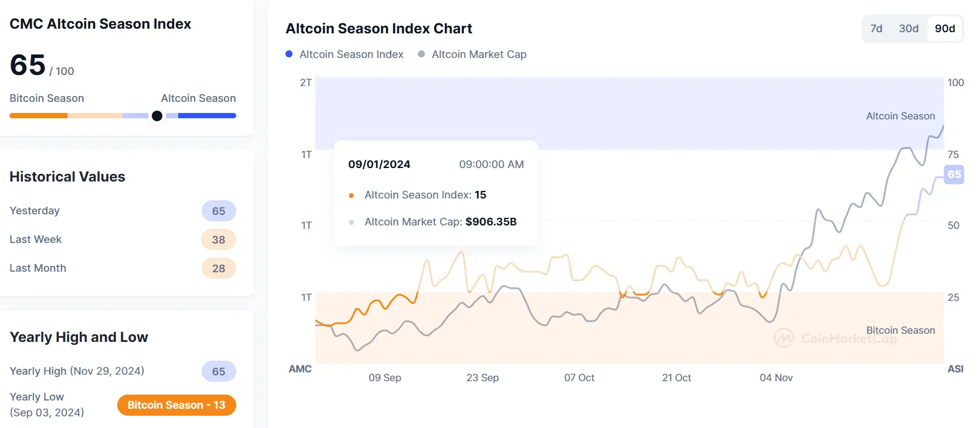
Task: Click the Last Month 28 badge
Action: click(219, 269)
